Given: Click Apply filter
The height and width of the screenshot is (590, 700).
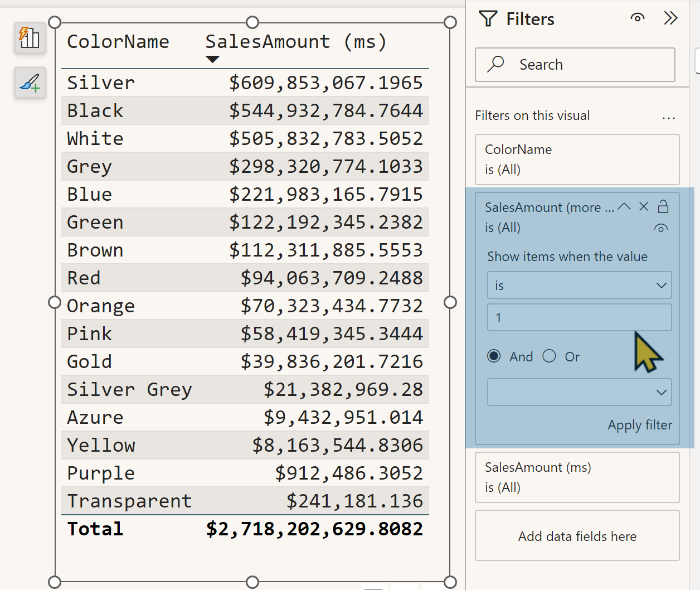Looking at the screenshot, I should click(x=640, y=425).
